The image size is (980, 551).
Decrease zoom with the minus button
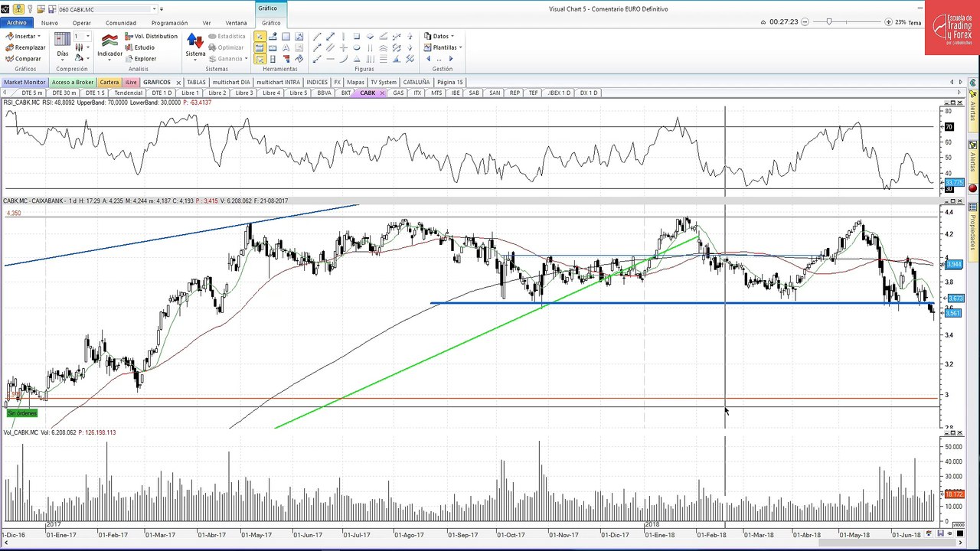(805, 22)
